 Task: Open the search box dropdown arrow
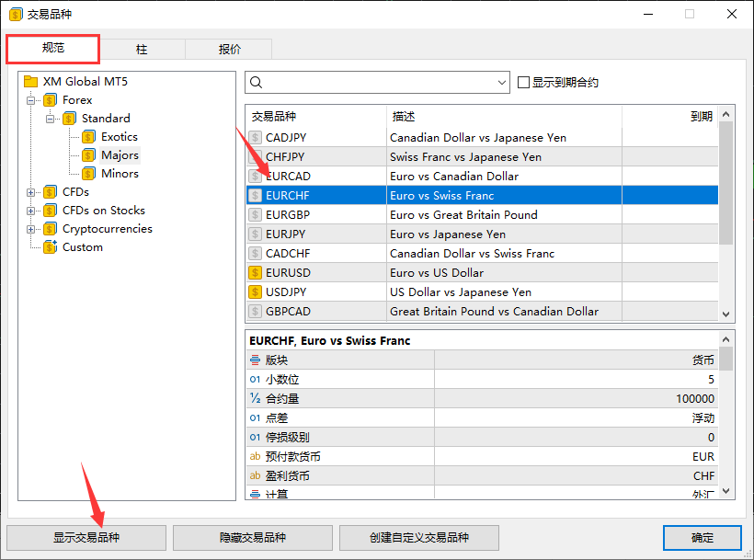point(502,83)
